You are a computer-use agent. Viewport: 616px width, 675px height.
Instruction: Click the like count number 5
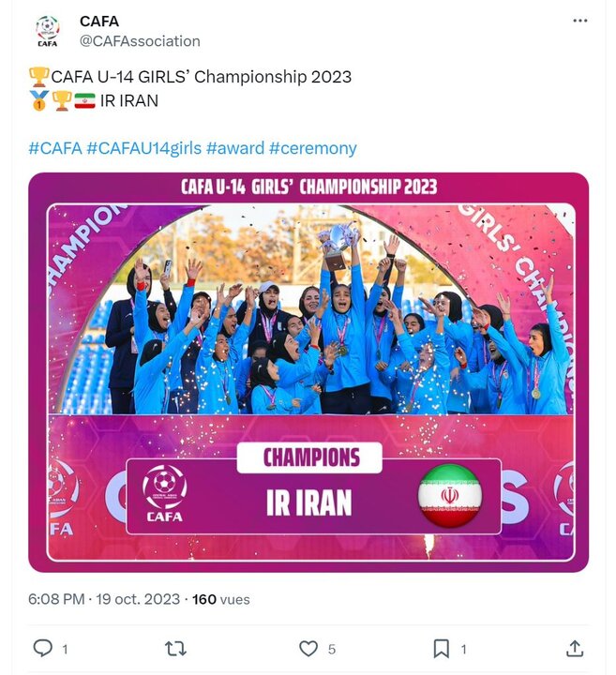(332, 649)
